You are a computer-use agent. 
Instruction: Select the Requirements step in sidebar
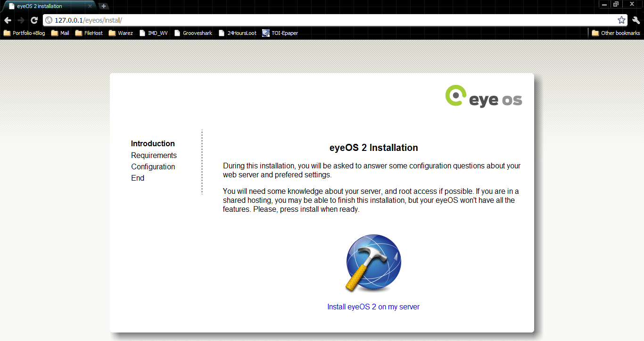tap(154, 155)
